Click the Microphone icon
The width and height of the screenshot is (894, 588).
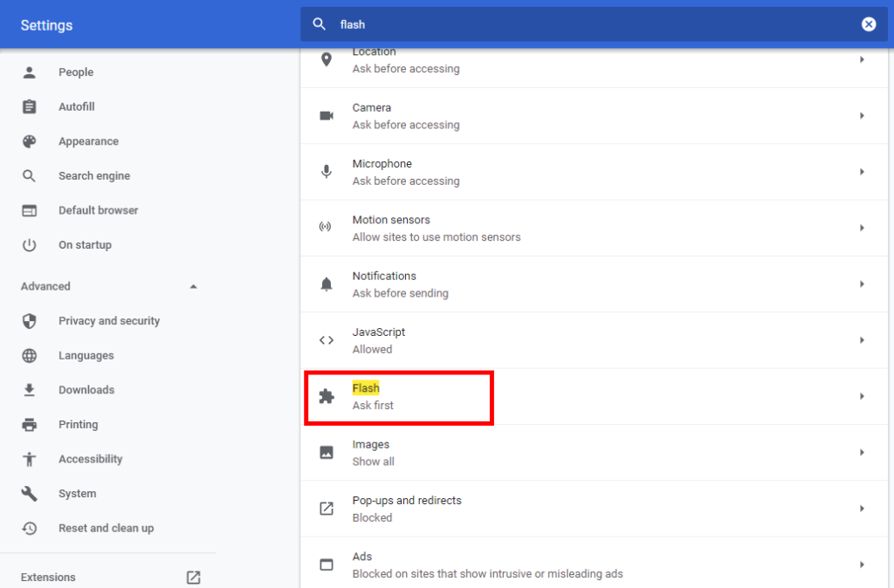(327, 172)
